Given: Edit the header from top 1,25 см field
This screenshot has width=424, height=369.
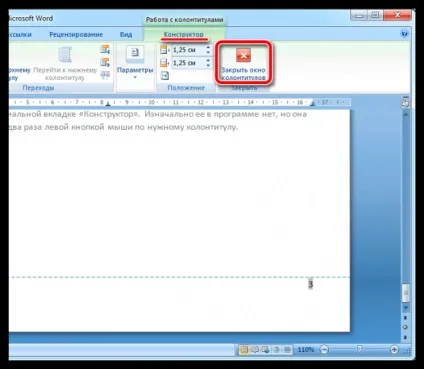Looking at the screenshot, I should pos(188,50).
